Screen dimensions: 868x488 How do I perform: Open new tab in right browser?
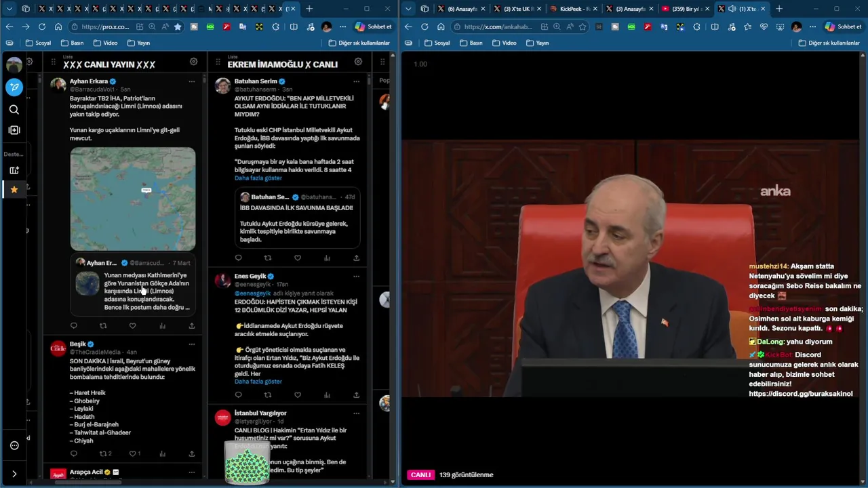click(x=779, y=9)
